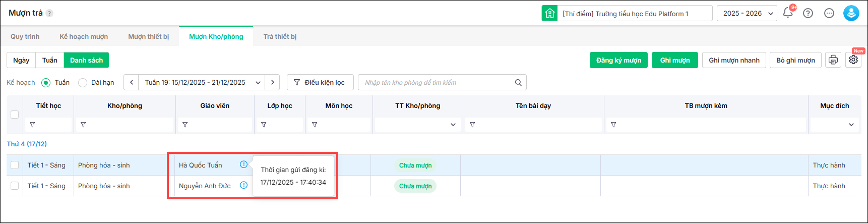Select the Tuần radio button
Image resolution: width=868 pixels, height=223 pixels.
(x=46, y=83)
